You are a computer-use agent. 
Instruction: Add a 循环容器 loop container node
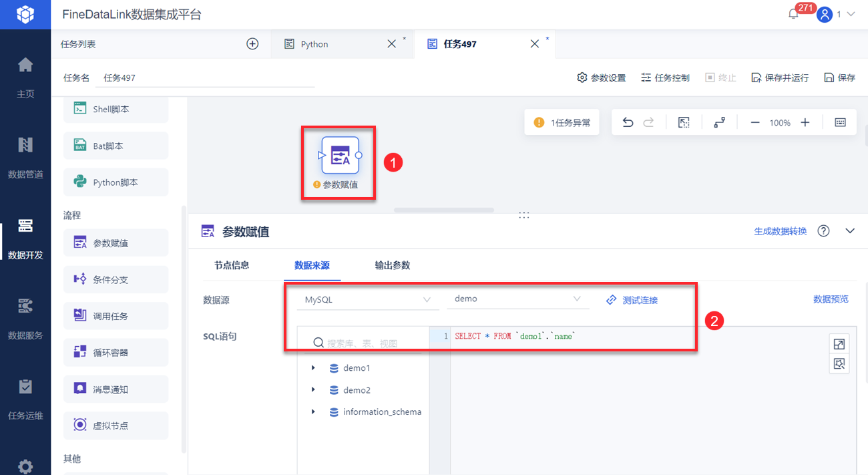[x=116, y=352]
